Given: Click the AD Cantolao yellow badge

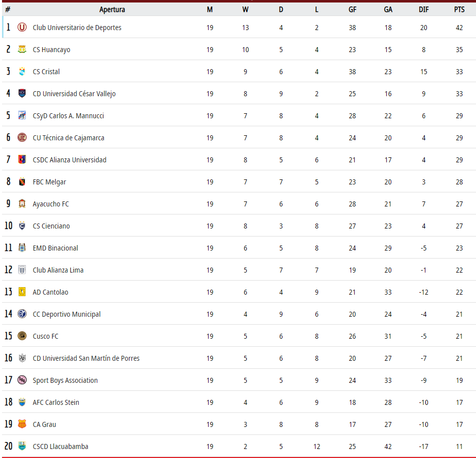Looking at the screenshot, I should [22, 292].
